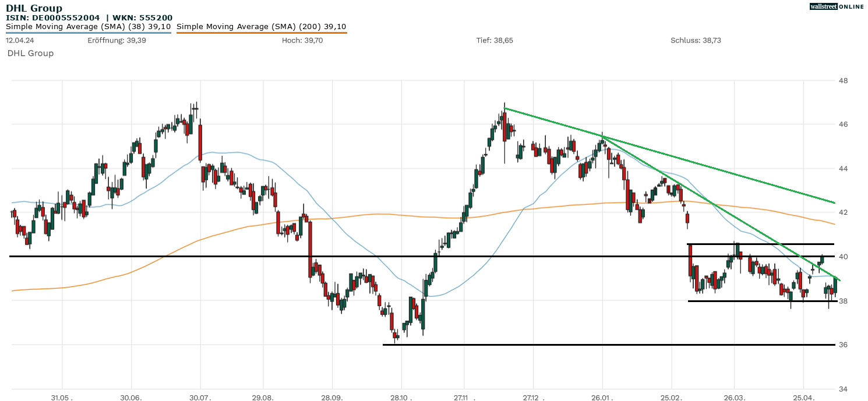Click the 30.07. date axis label
This screenshot has width=868, height=401.
[200, 396]
